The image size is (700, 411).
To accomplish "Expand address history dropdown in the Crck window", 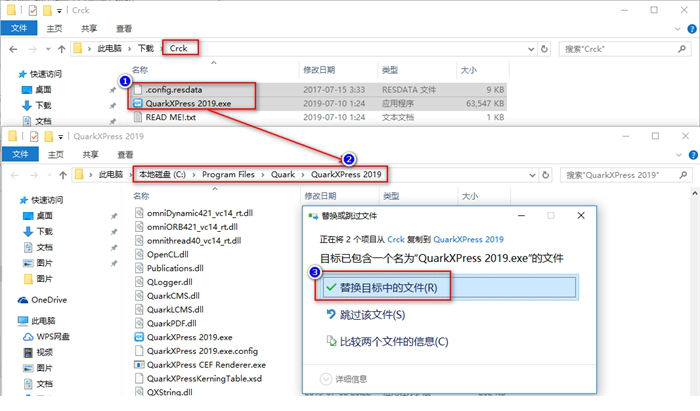I will coord(531,49).
